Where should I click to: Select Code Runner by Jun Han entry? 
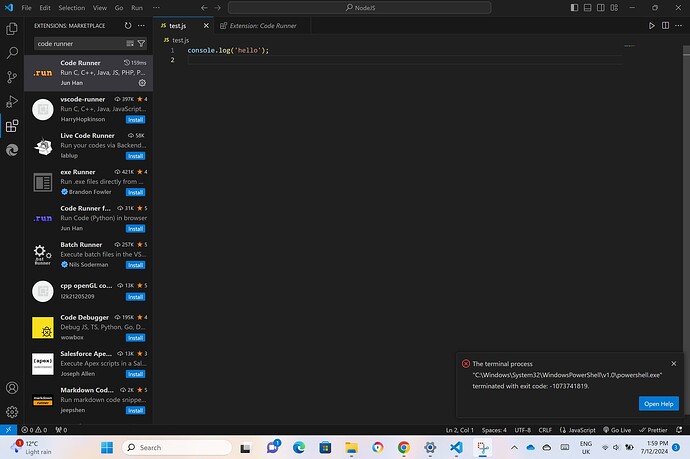coord(88,73)
